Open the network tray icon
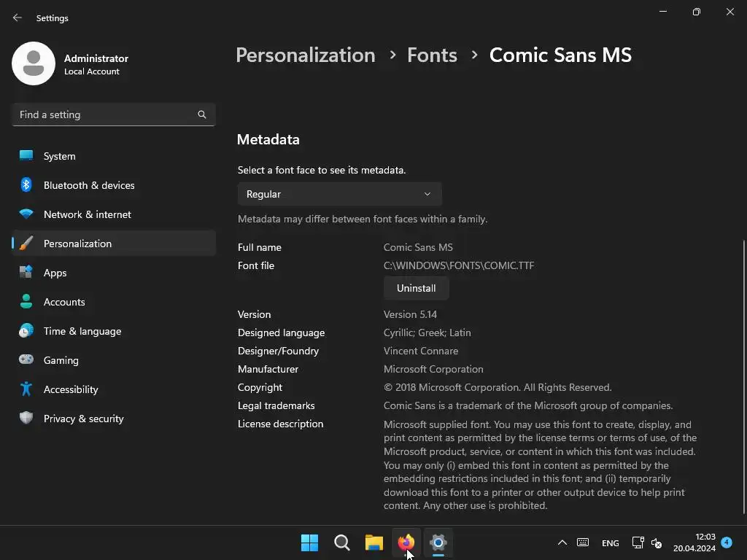Image resolution: width=747 pixels, height=560 pixels. pyautogui.click(x=638, y=542)
